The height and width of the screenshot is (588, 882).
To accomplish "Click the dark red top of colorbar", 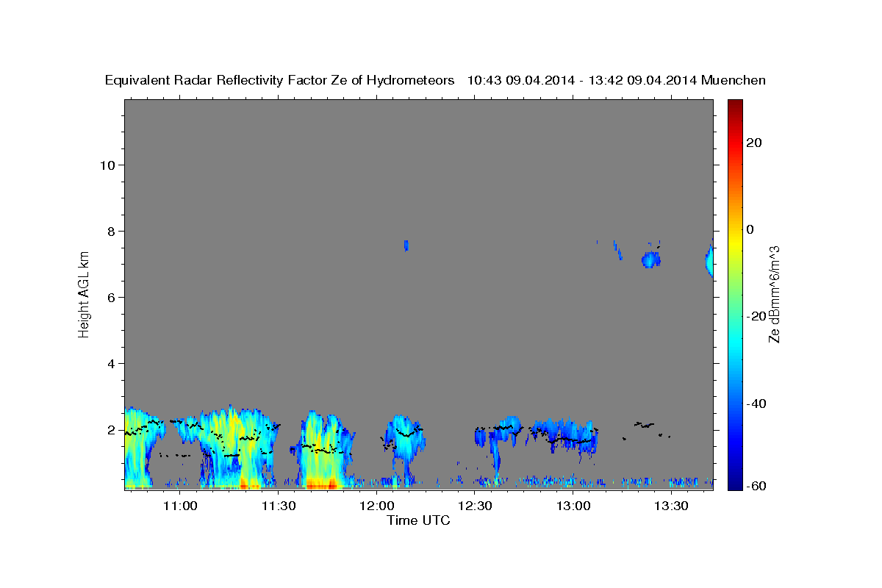I will [734, 104].
